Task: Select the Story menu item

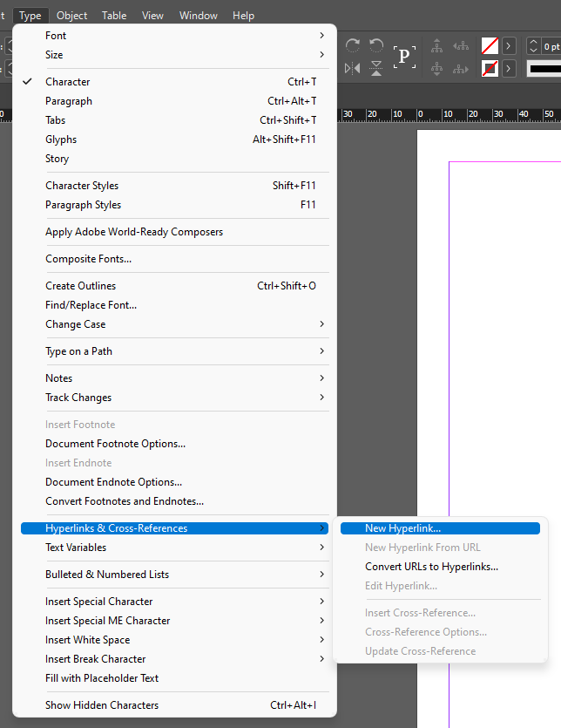Action: (175, 159)
